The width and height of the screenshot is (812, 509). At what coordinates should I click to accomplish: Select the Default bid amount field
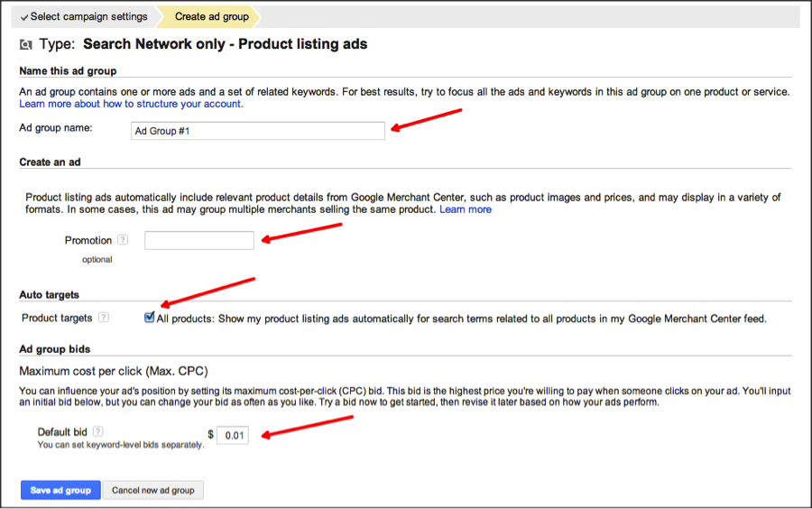[x=233, y=436]
